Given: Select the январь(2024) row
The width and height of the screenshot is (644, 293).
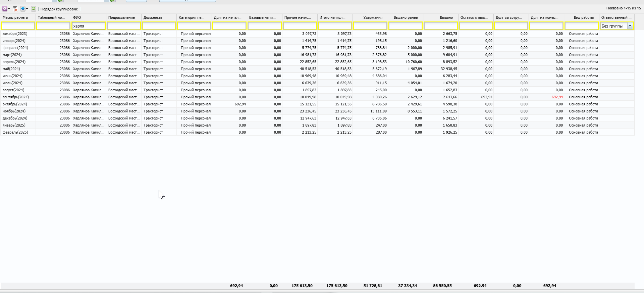Looking at the screenshot, I should (x=317, y=41).
